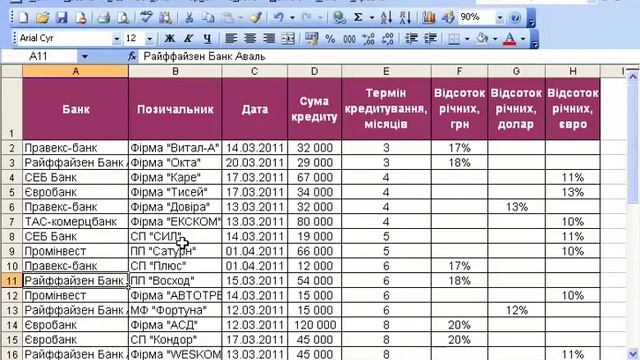Apply the red font color
The width and height of the screenshot is (640, 360).
click(x=509, y=39)
